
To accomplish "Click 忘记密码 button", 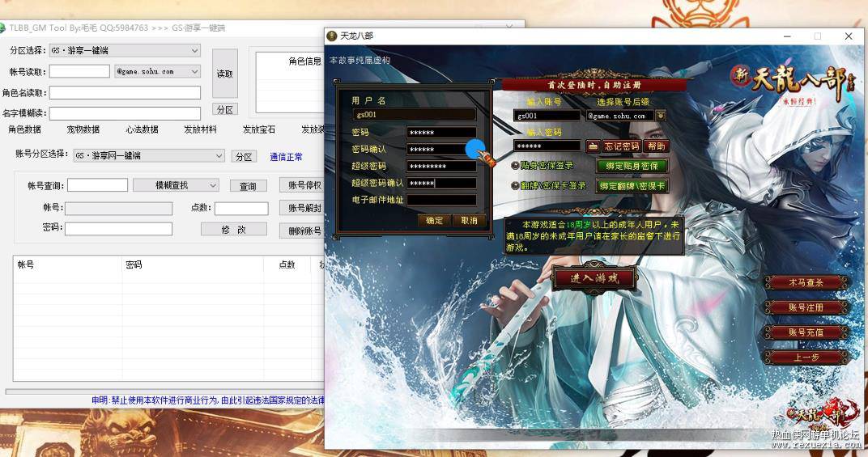I will point(621,146).
